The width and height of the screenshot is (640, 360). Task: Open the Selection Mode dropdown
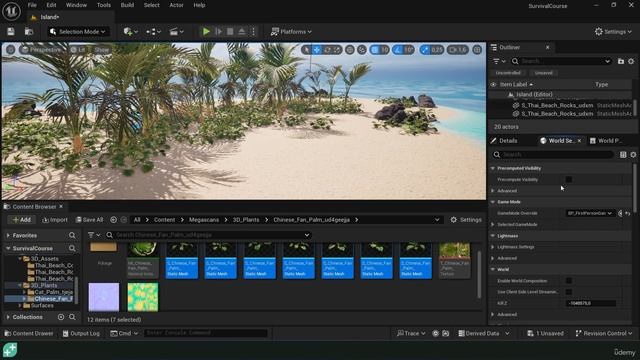coord(78,31)
